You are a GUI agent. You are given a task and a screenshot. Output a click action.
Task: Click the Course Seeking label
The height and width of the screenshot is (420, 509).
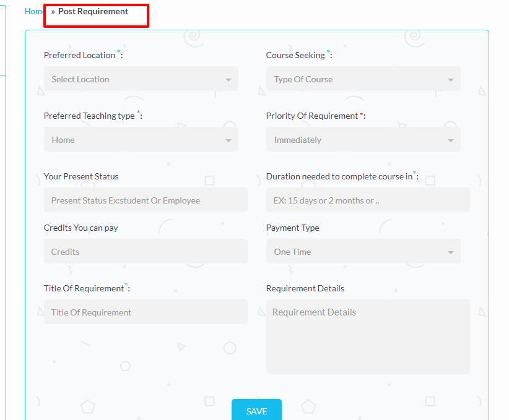point(295,55)
